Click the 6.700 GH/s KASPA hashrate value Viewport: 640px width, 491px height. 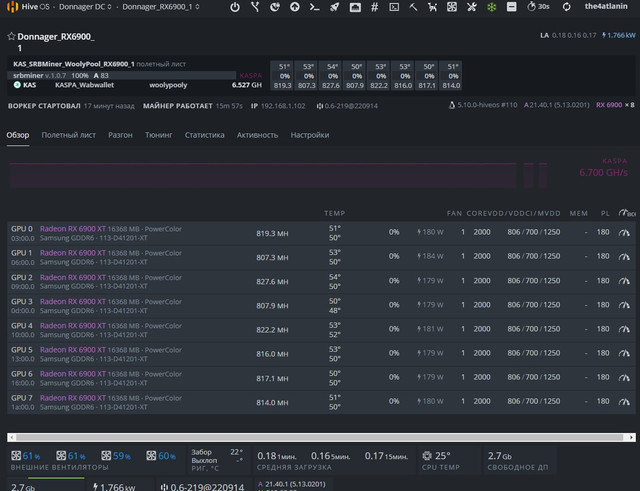point(603,173)
